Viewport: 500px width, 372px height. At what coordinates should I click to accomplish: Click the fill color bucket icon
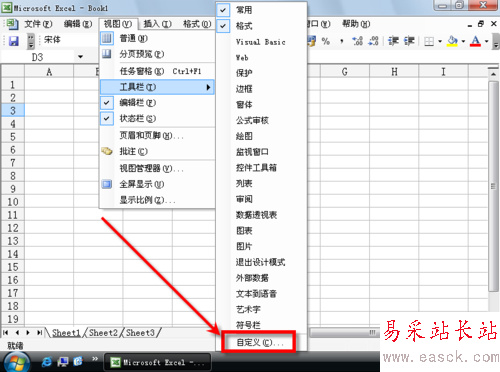pyautogui.click(x=452, y=41)
